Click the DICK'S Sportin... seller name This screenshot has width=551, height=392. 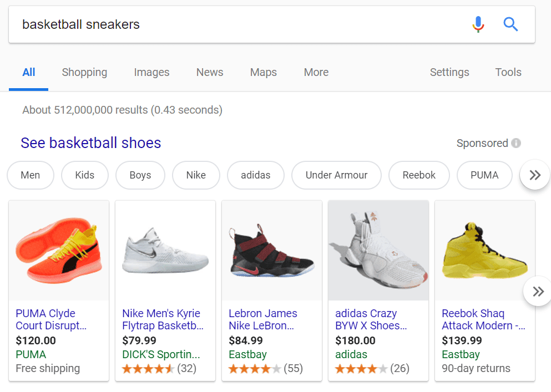coord(161,354)
